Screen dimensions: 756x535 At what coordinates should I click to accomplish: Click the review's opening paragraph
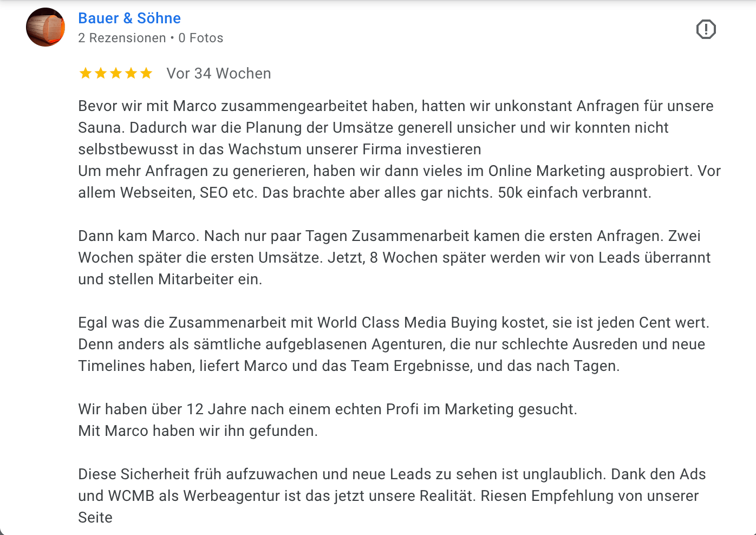[x=379, y=127]
